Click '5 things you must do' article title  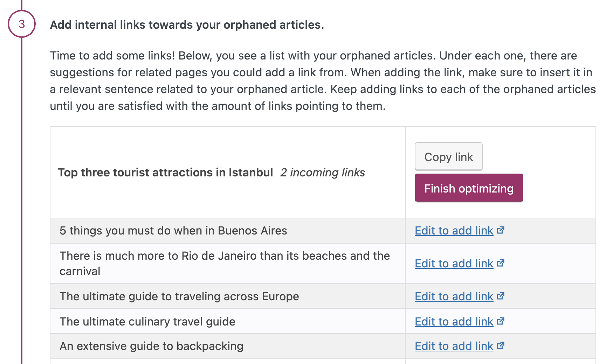click(173, 231)
